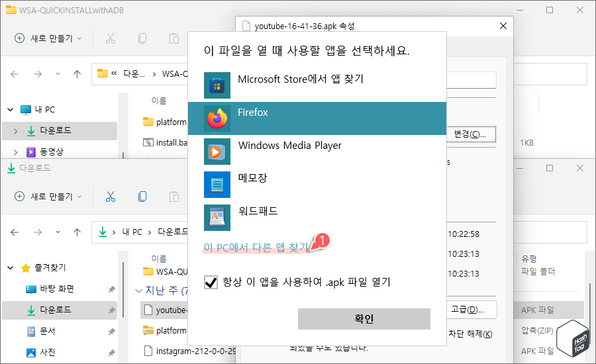Open 새로 만들기 menu in WSA window
The image size is (596, 364).
coord(48,38)
